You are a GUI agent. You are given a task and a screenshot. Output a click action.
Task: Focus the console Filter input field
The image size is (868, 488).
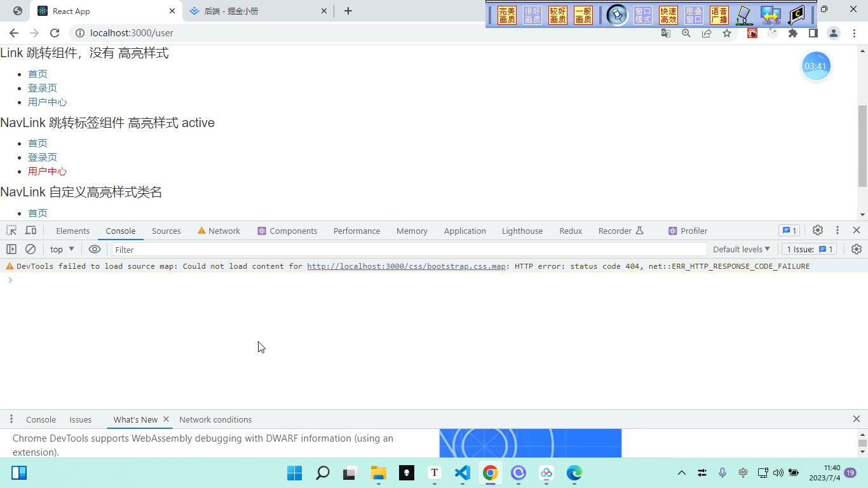tap(409, 250)
